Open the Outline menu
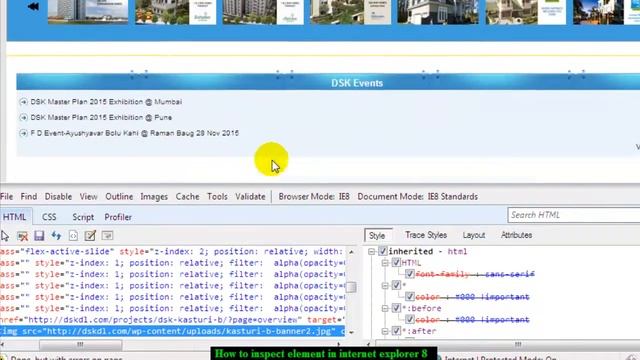The image size is (640, 360). tap(119, 196)
